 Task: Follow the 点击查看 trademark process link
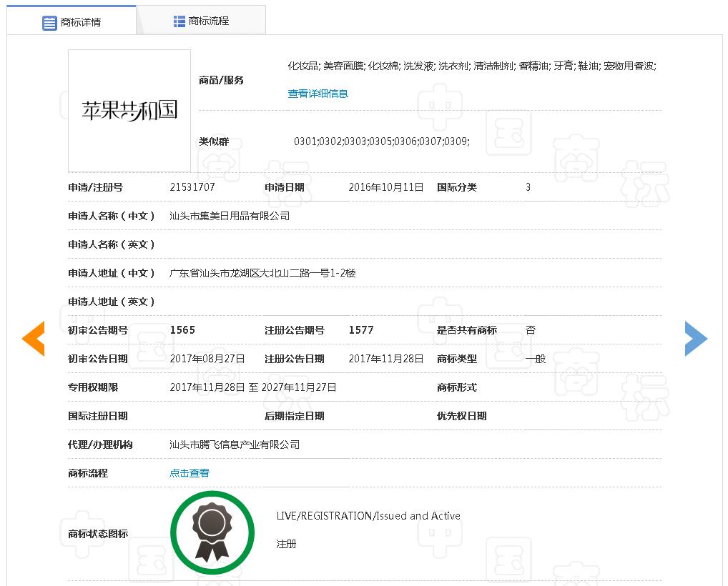190,473
